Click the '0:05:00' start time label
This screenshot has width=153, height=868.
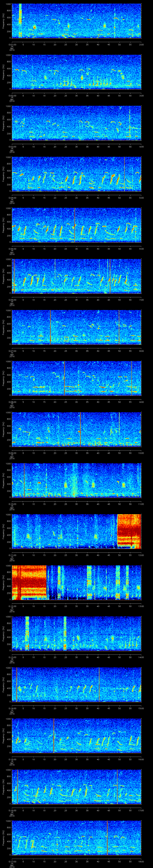(12, 249)
